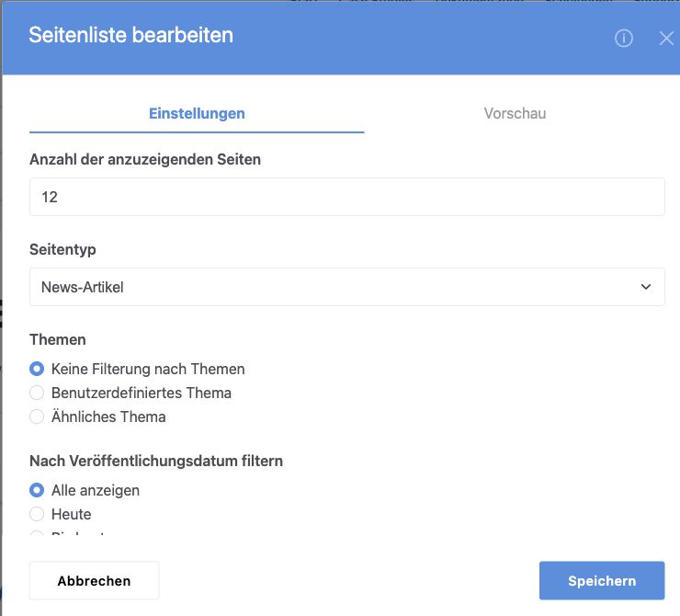Image resolution: width=680 pixels, height=616 pixels.
Task: Click the Anzahl der anzuzeigenden Seiten field
Action: tap(347, 197)
